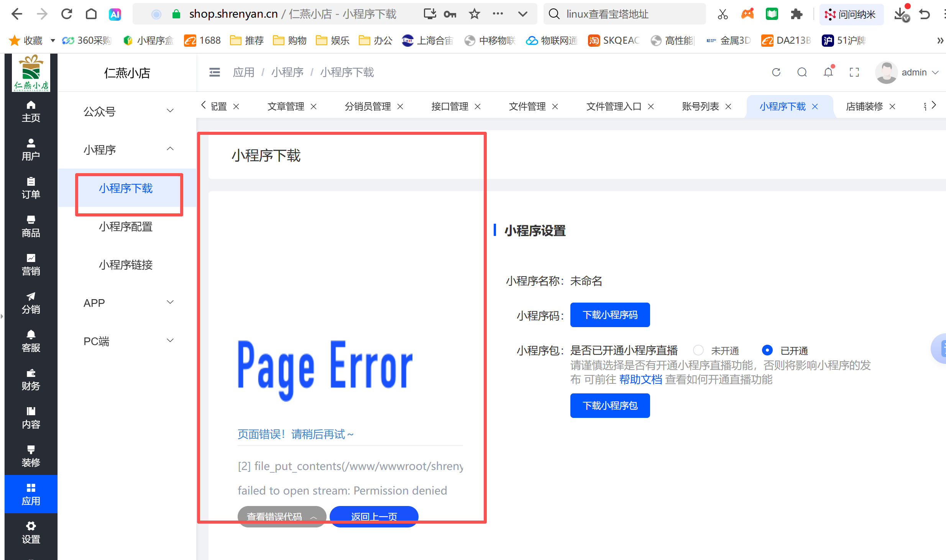Viewport: 946px width, 560px height.
Task: Open the 小程序配置 menu item
Action: coord(126,226)
